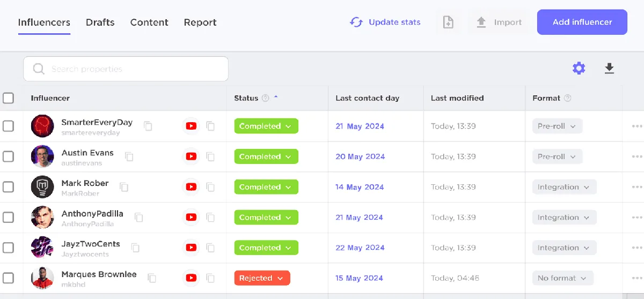Check the JayzTwoCents row checkbox
This screenshot has height=299, width=644.
[8, 248]
